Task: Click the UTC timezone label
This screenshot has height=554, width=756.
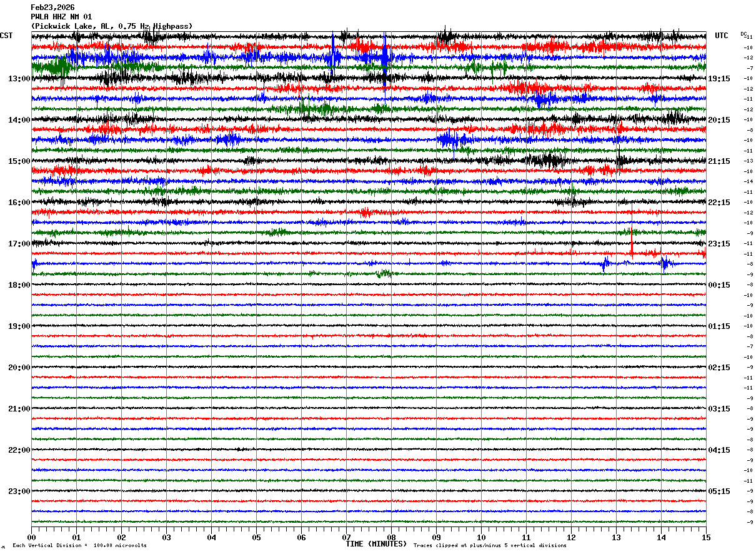Action: point(722,36)
